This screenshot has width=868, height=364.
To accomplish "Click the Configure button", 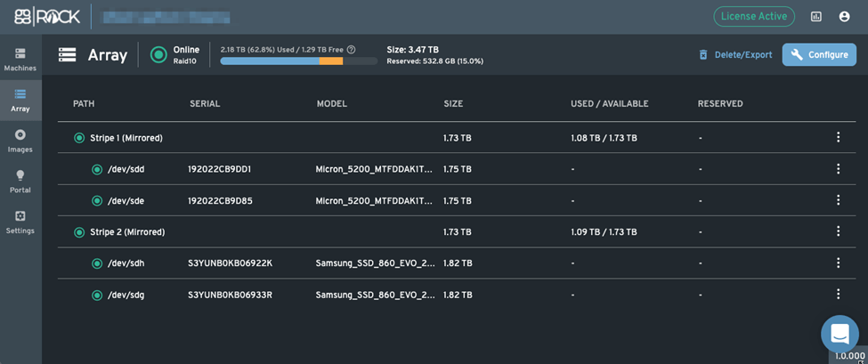I will 818,55.
